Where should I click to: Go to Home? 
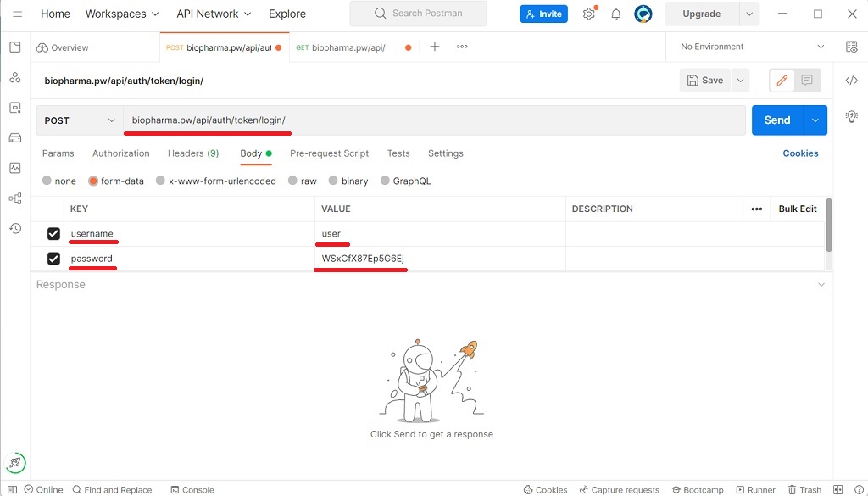tap(55, 14)
